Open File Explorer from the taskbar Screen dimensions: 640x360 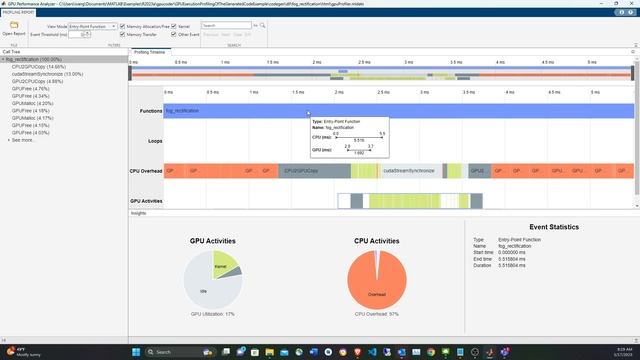coord(269,352)
